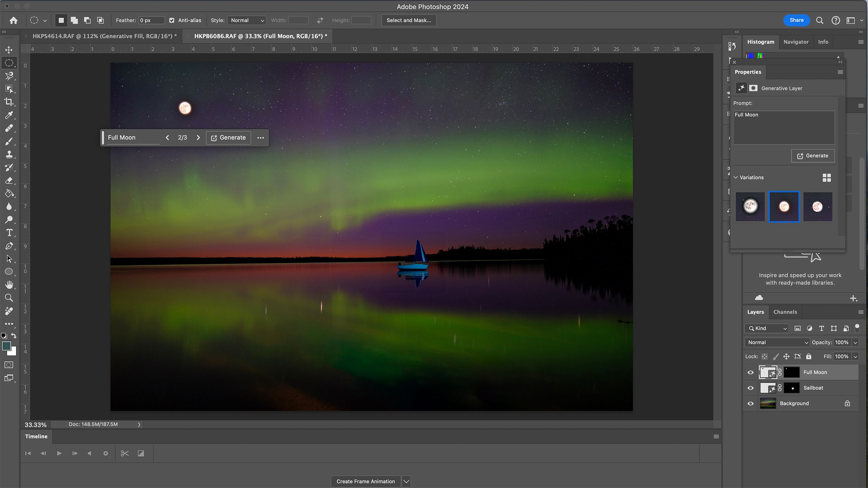Toggle visibility of Sailboat layer
Screen dimensions: 868x488
(751, 388)
